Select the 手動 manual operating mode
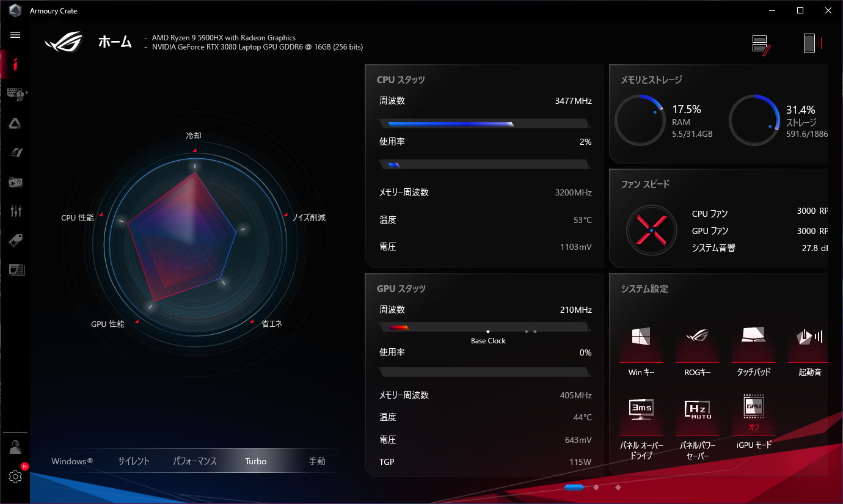This screenshot has height=504, width=843. coord(317,461)
